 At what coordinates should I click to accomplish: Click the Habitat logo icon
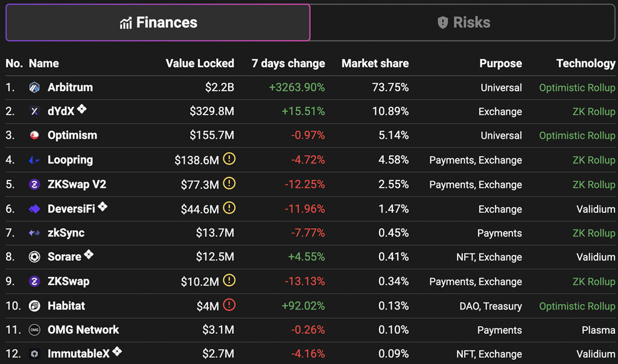pos(34,305)
